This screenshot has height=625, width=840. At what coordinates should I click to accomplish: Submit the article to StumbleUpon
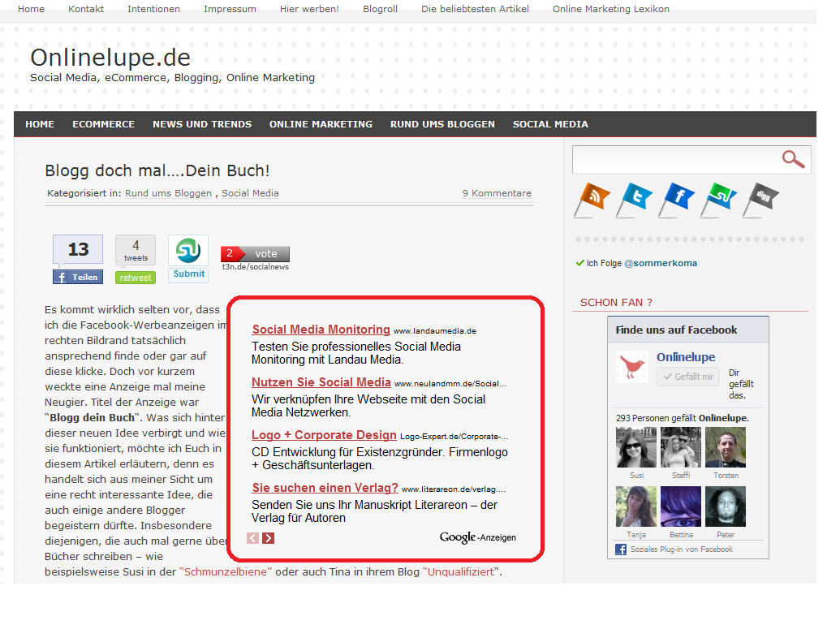pyautogui.click(x=188, y=274)
